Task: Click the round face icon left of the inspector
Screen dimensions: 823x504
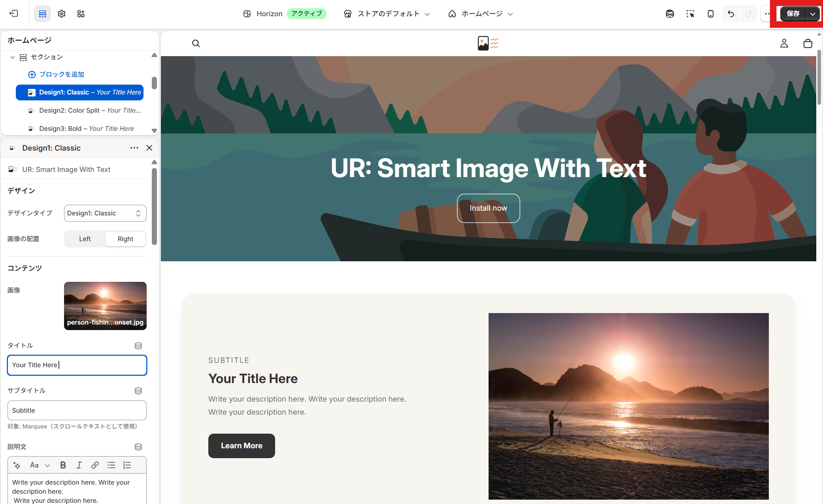Action: pyautogui.click(x=670, y=14)
